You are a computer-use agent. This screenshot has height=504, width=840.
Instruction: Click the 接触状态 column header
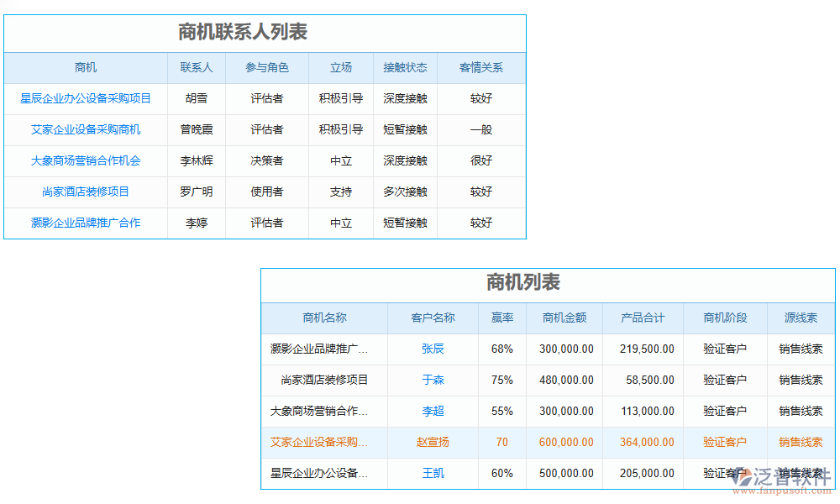click(x=406, y=68)
